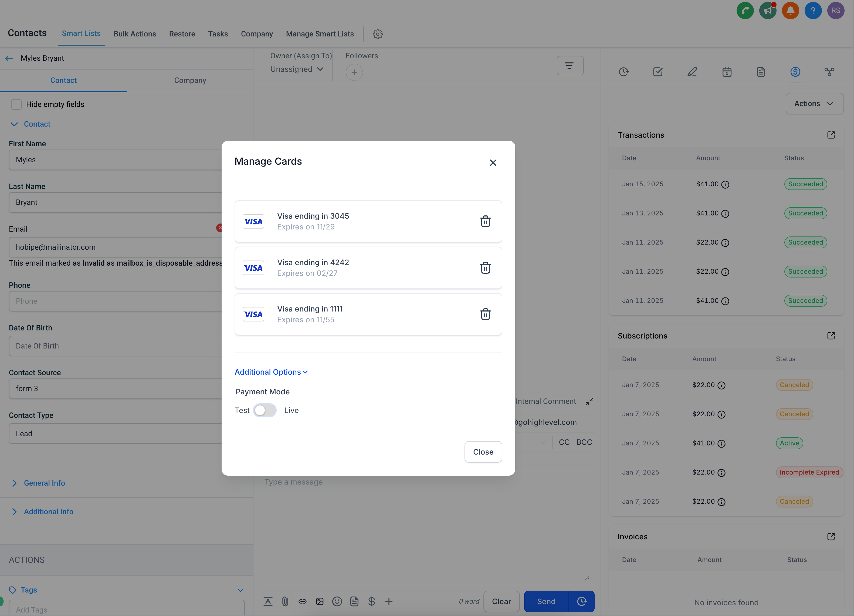Delete the Visa ending in 4242 card
The image size is (854, 616).
[x=485, y=268]
